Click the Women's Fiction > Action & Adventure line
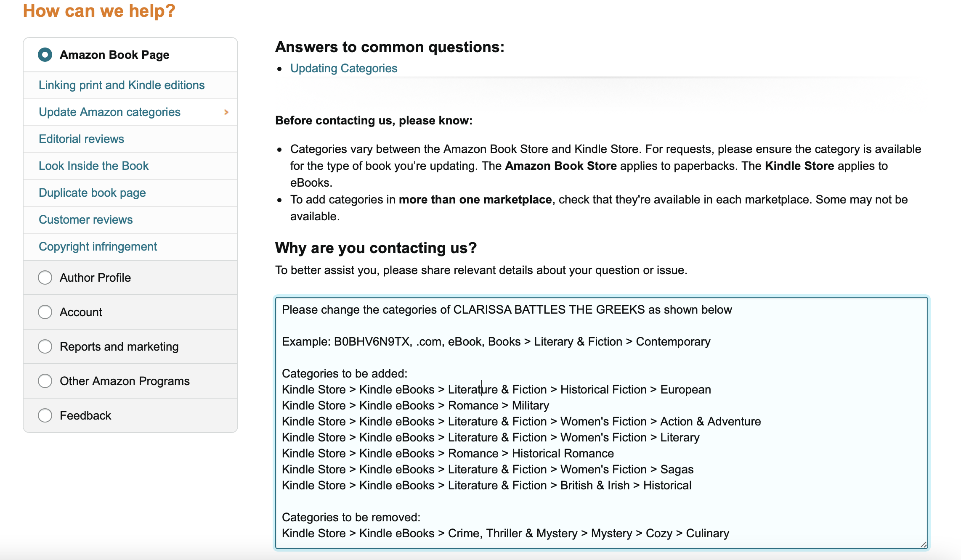Viewport: 961px width, 560px height. coord(521,421)
